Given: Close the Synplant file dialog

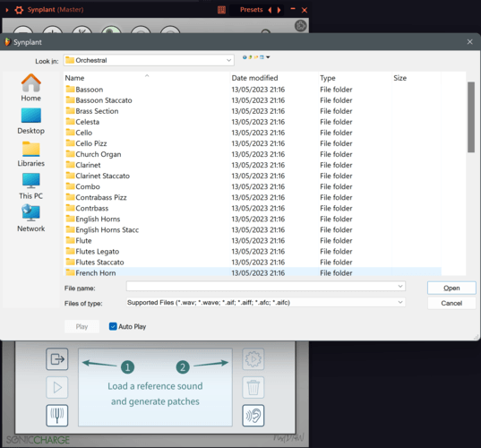Looking at the screenshot, I should click(x=469, y=42).
